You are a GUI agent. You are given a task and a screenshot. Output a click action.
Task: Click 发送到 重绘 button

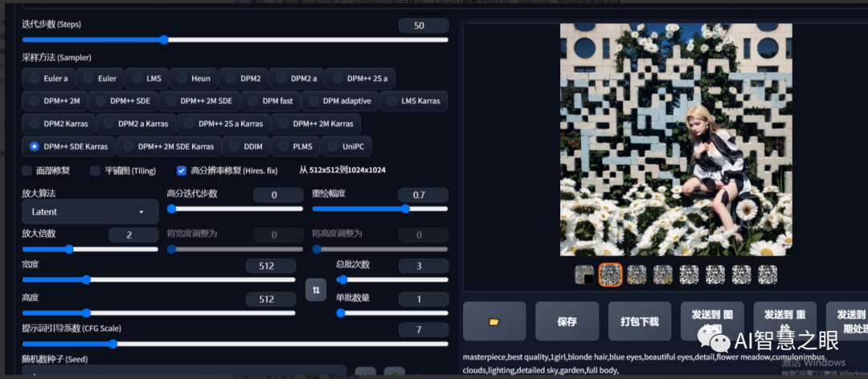(784, 321)
